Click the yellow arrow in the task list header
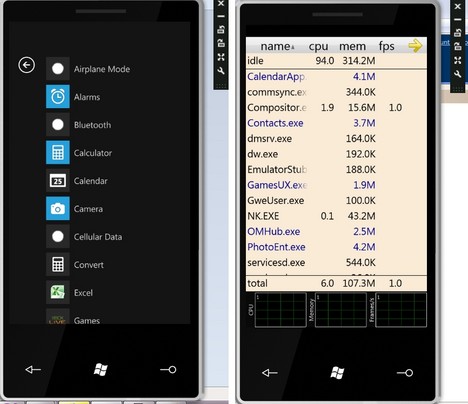 (415, 46)
